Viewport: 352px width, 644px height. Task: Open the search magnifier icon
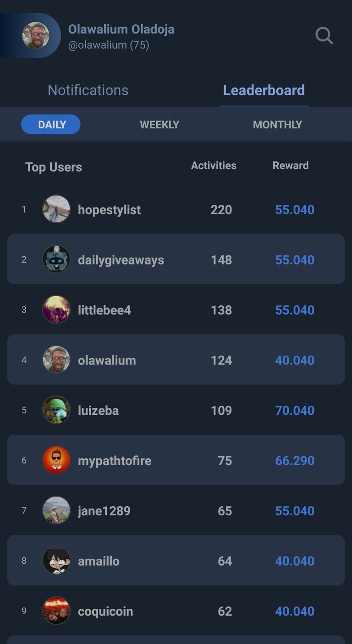pos(324,35)
